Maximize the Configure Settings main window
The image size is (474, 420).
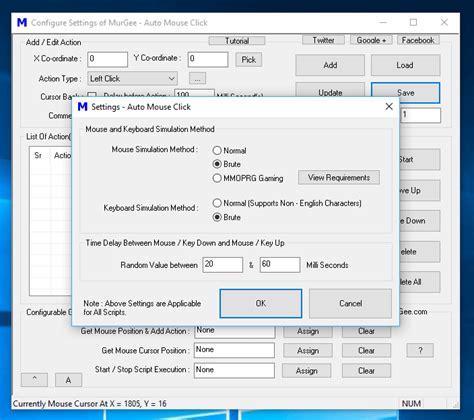click(x=413, y=22)
